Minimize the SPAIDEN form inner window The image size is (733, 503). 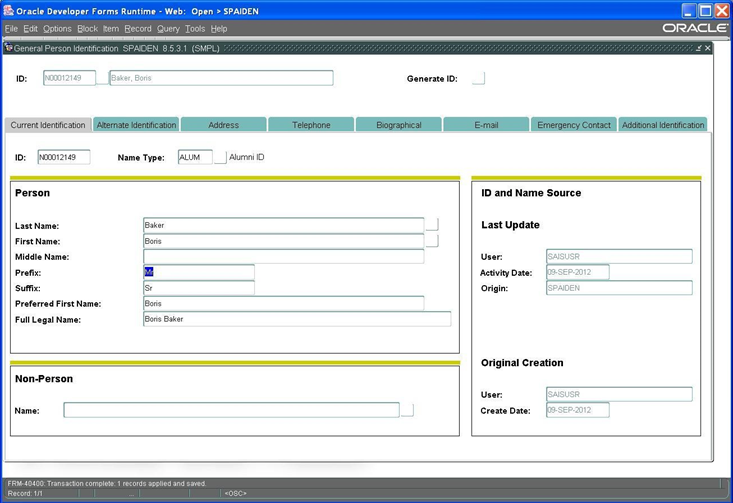(x=698, y=48)
